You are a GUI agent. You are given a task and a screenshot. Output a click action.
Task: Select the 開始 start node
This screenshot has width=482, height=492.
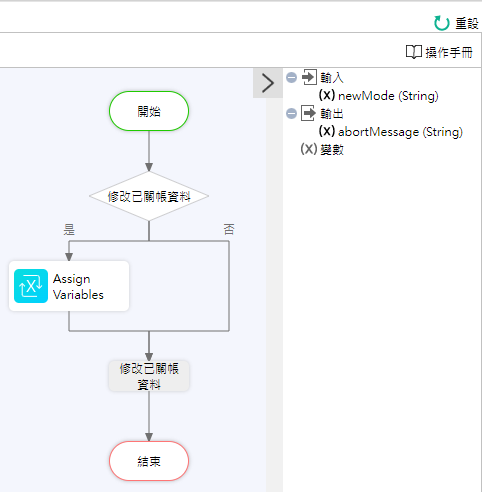pos(149,111)
